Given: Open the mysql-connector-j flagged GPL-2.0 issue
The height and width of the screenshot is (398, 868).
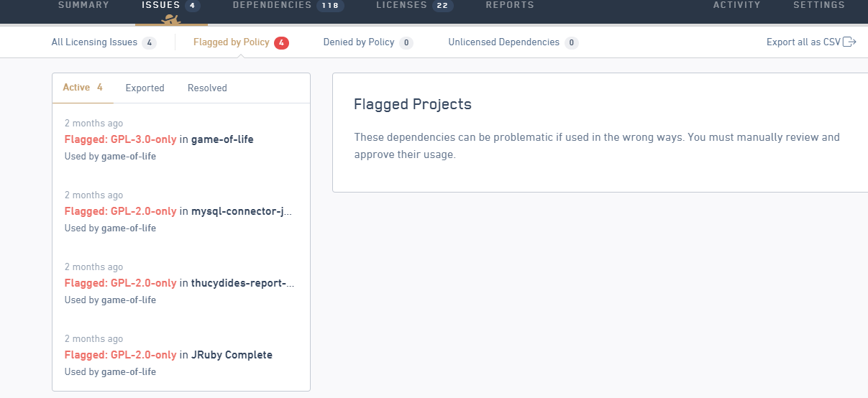Looking at the screenshot, I should [181, 211].
